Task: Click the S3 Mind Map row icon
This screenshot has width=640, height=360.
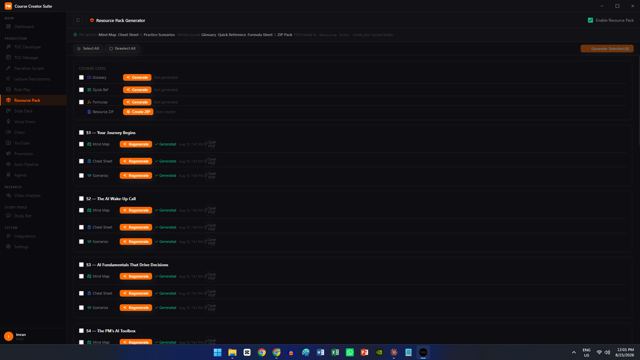Action: [x=89, y=276]
